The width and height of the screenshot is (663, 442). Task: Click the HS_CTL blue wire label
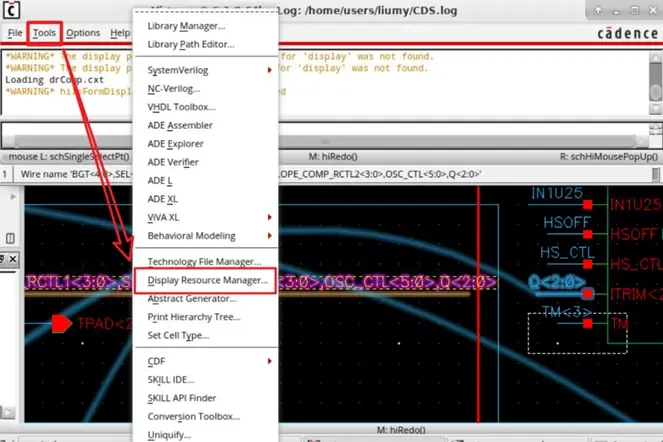pos(567,253)
